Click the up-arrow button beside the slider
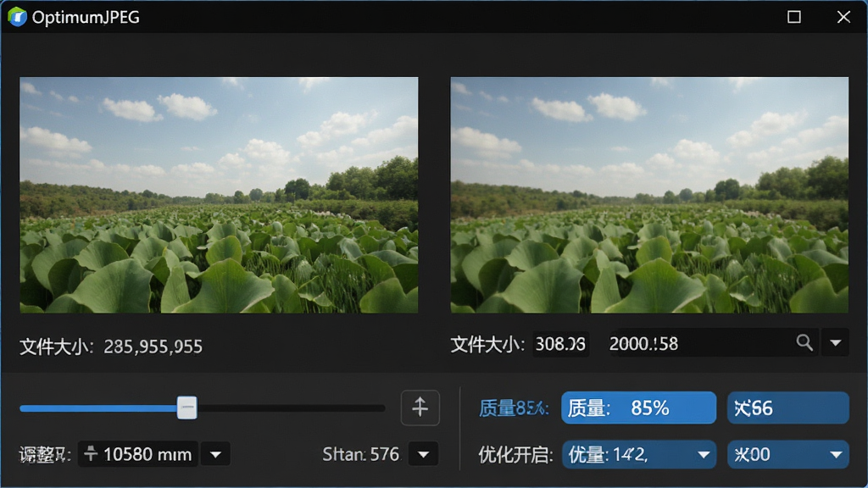868x488 pixels. pyautogui.click(x=420, y=408)
